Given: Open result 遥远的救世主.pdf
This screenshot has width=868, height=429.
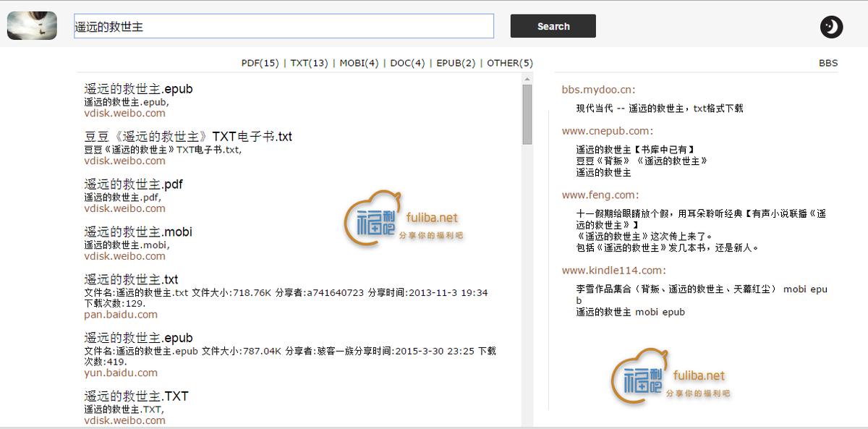Looking at the screenshot, I should [133, 184].
